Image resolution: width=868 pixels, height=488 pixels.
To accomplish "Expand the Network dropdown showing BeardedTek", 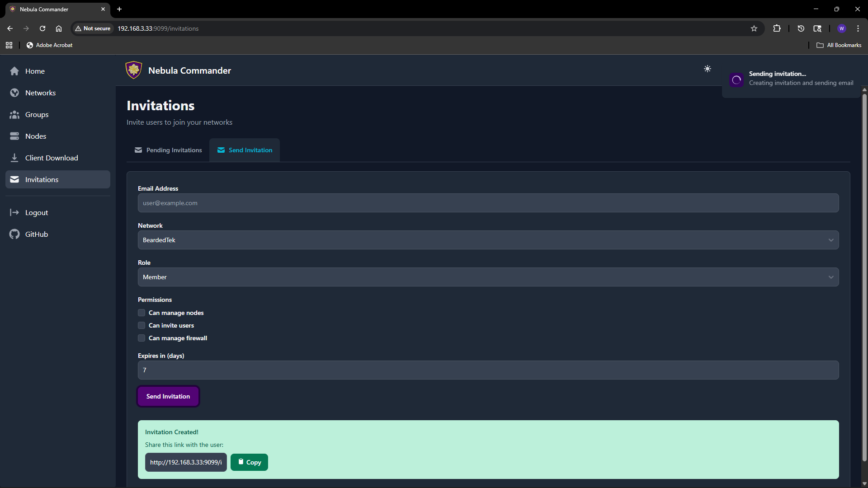I will 488,240.
